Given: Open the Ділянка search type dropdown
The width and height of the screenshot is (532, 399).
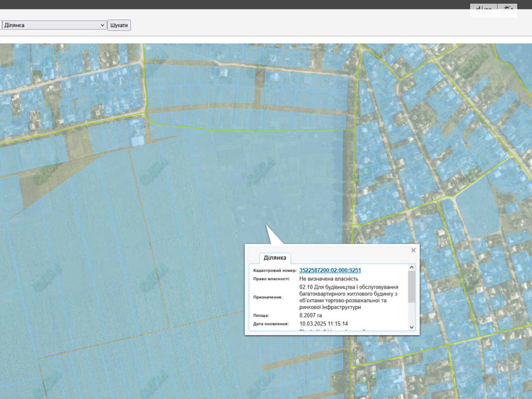Looking at the screenshot, I should click(x=53, y=25).
